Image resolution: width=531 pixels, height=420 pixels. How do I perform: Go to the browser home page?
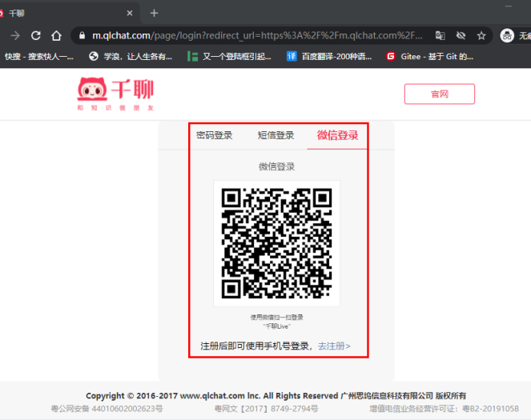point(57,35)
